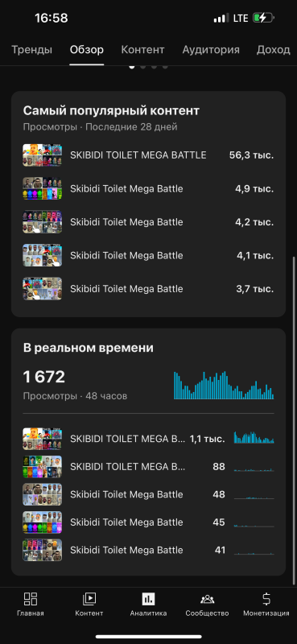Screen dimensions: 297x644
Task: Go to the Доход tab
Action: pos(273,50)
